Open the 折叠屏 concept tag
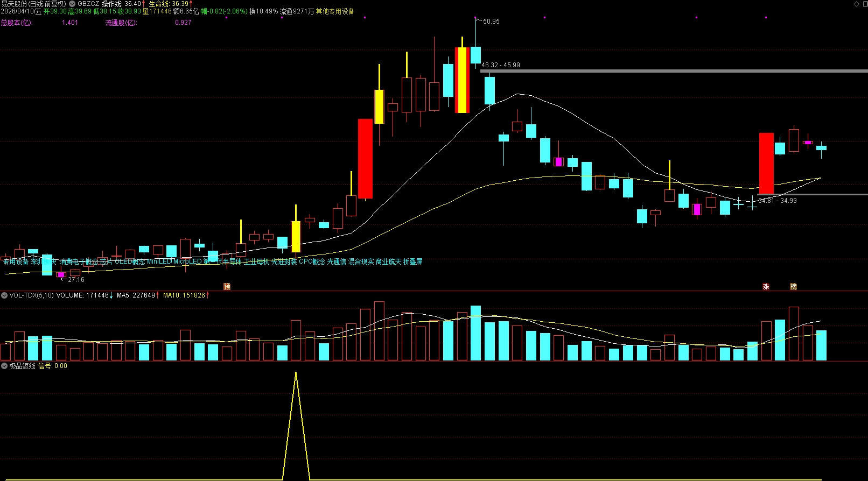The width and height of the screenshot is (868, 481). [413, 262]
